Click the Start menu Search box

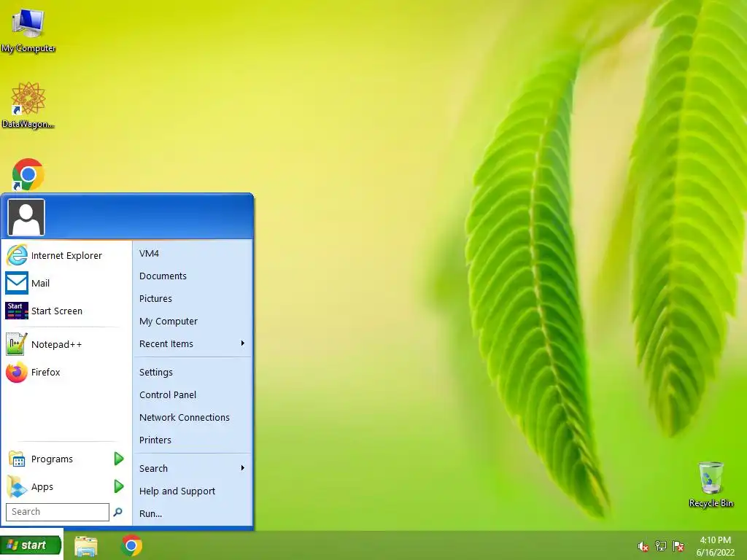point(58,512)
